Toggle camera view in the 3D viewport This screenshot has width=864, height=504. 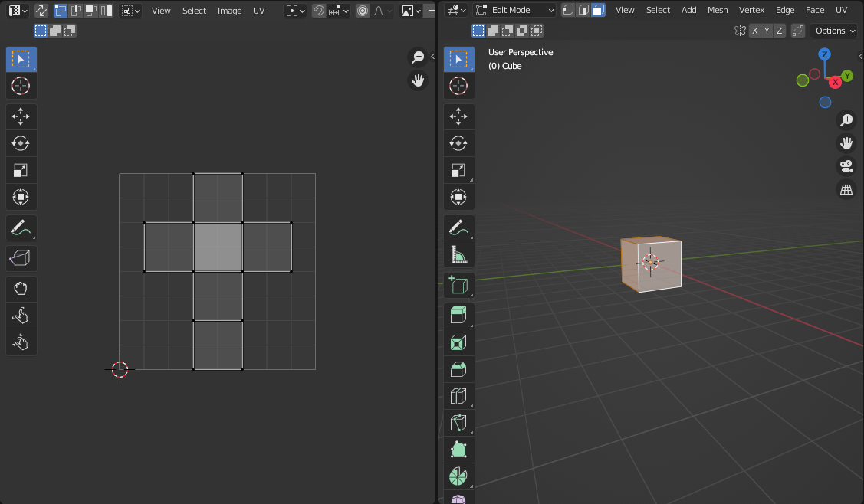[846, 166]
